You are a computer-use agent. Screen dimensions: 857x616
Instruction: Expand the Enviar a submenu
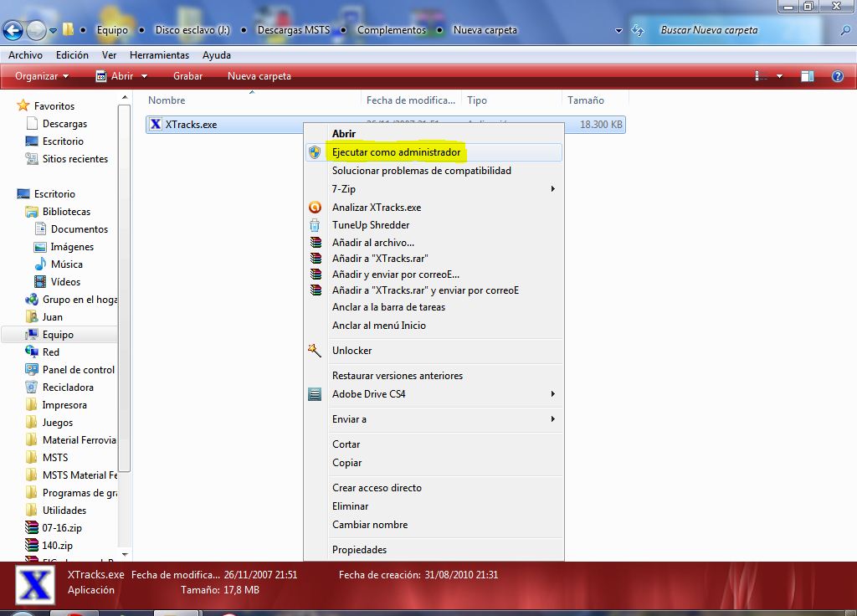click(x=552, y=419)
